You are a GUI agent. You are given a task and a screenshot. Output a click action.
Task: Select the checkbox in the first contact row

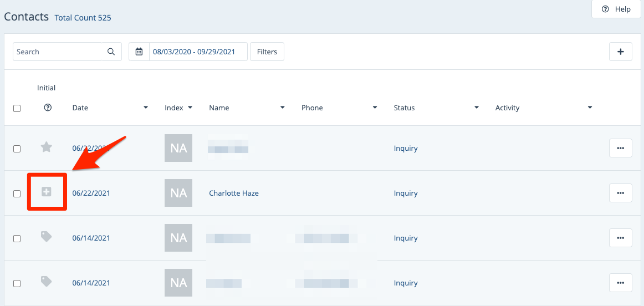coord(17,149)
